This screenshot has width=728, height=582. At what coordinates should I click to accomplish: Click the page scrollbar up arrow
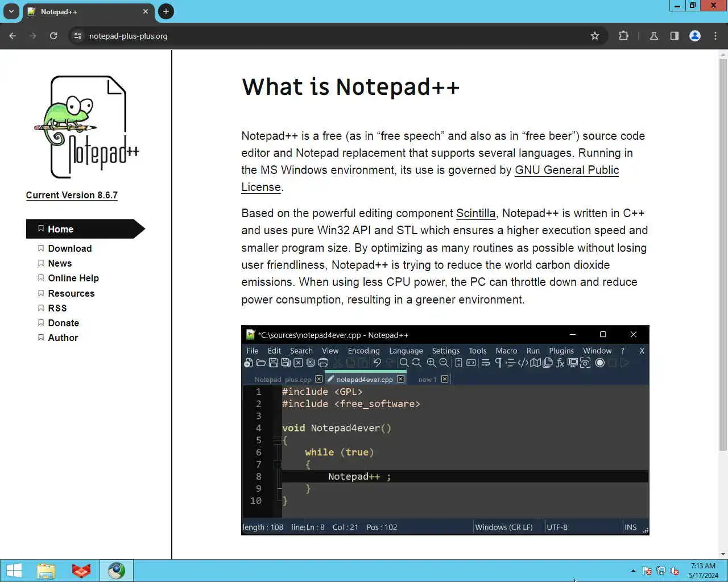723,55
